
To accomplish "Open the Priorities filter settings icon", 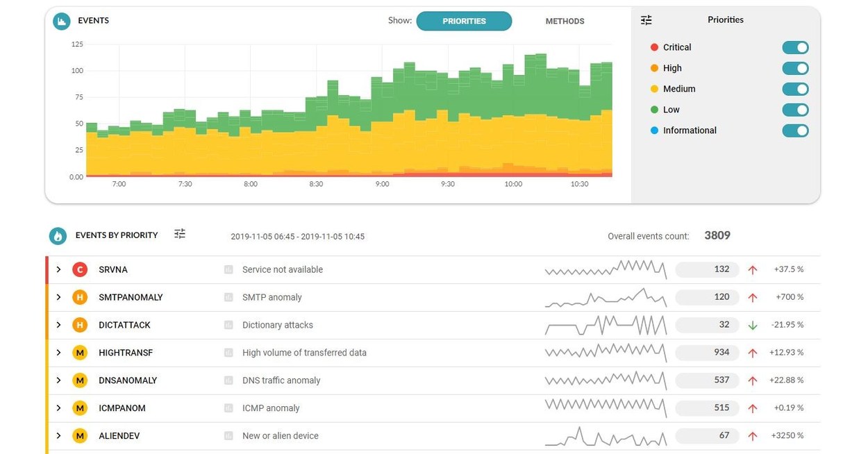I will [x=646, y=19].
